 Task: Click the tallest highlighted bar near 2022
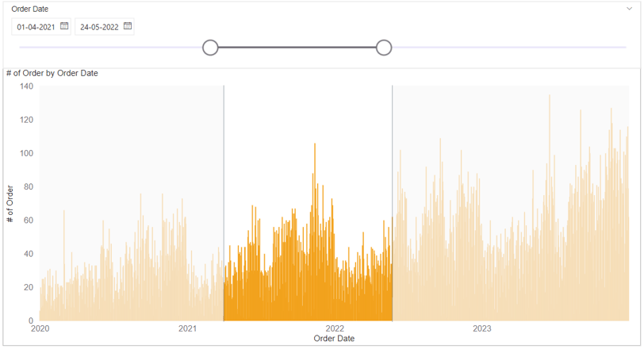tap(315, 232)
